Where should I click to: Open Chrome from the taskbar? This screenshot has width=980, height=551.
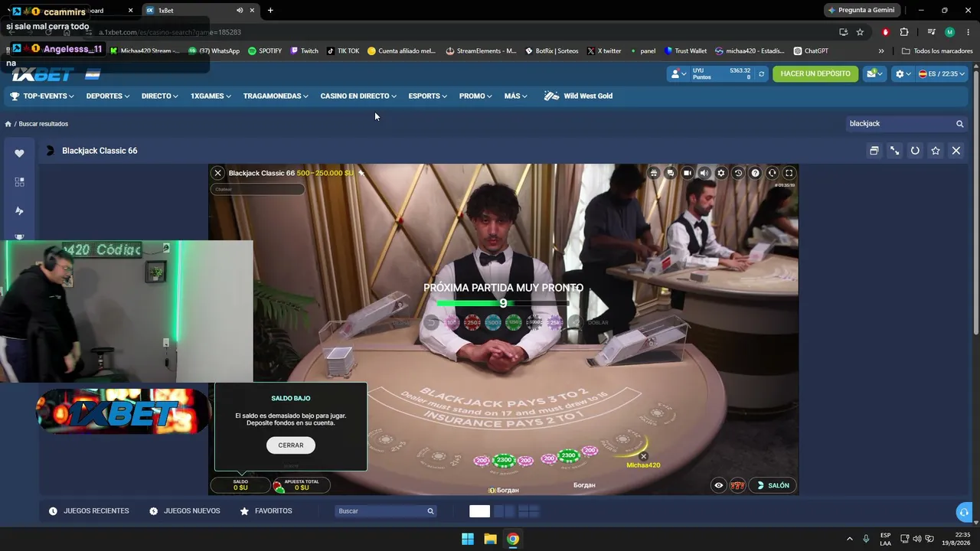(513, 539)
